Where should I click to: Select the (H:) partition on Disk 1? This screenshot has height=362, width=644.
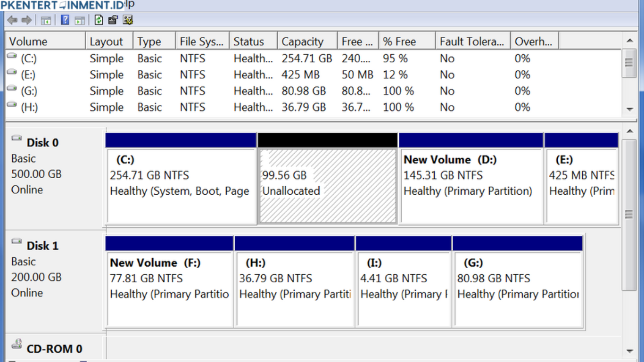pyautogui.click(x=295, y=283)
